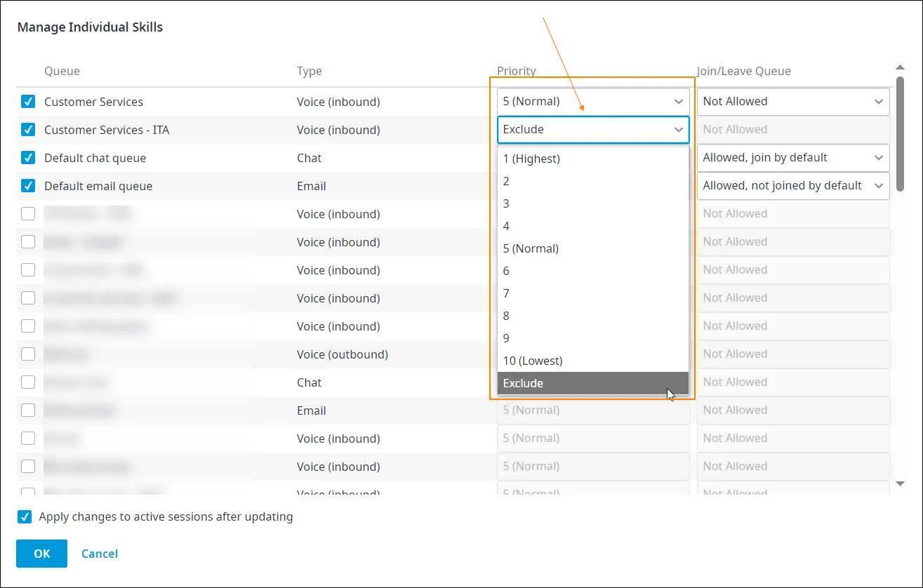This screenshot has width=923, height=588.
Task: Open the 'Allowed, not joined by default' dropdown
Action: coord(793,185)
